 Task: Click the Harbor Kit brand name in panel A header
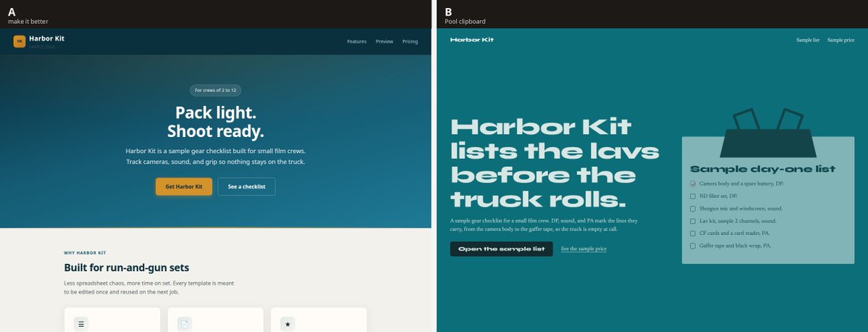pos(47,38)
